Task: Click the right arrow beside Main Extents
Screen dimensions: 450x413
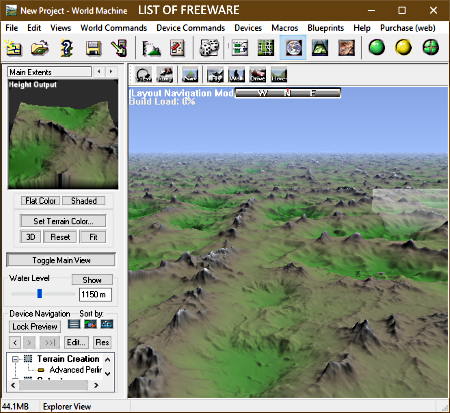Action: (x=111, y=72)
